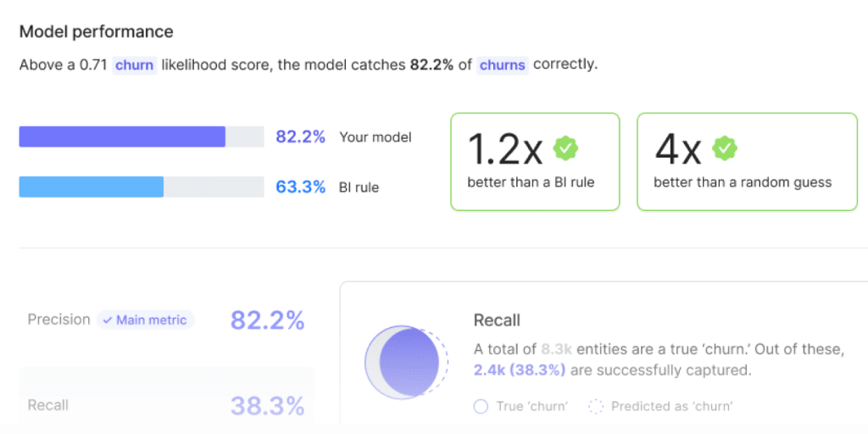This screenshot has width=868, height=434.
Task: Click the 82.2% Your model percentage
Action: [300, 136]
